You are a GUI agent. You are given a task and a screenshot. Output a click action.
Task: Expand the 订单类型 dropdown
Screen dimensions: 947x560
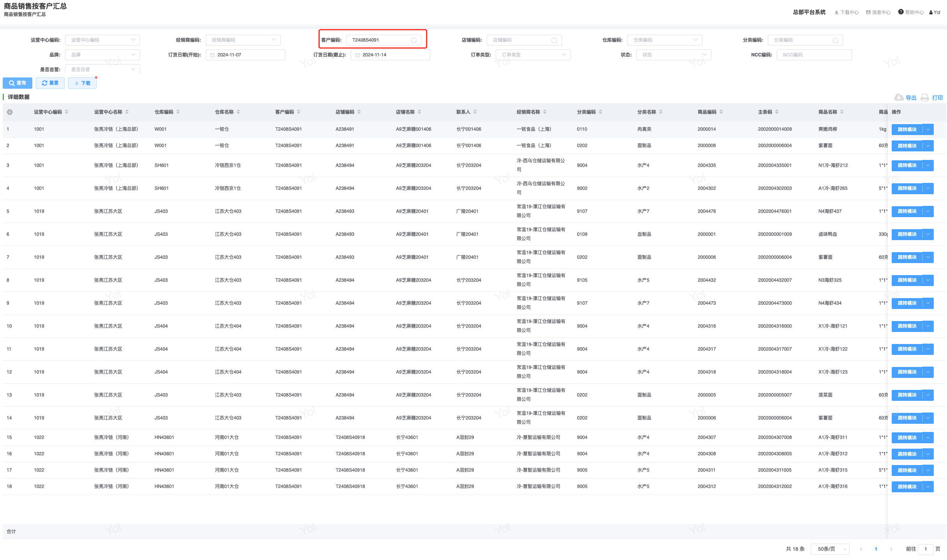533,55
